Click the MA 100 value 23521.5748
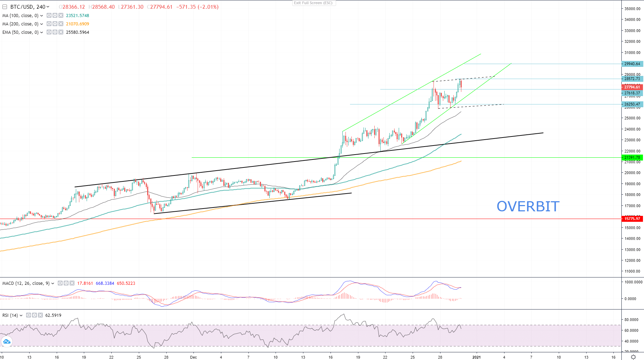The width and height of the screenshot is (644, 360). click(x=78, y=16)
